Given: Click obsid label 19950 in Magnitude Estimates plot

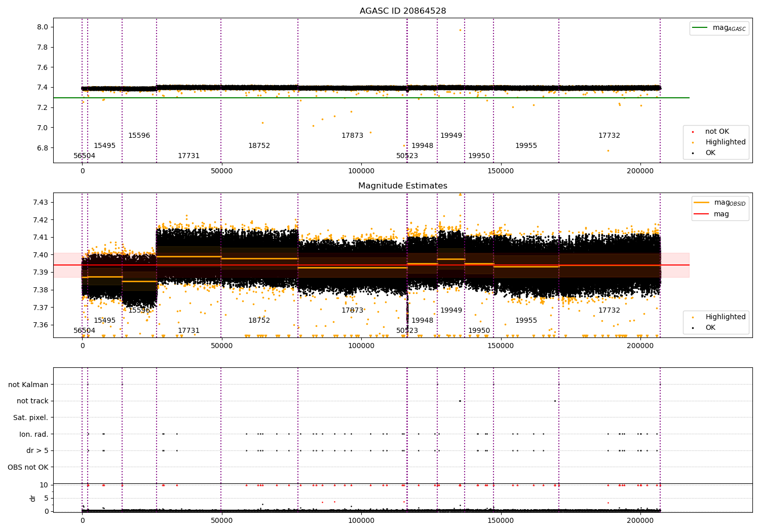Looking at the screenshot, I should (479, 331).
